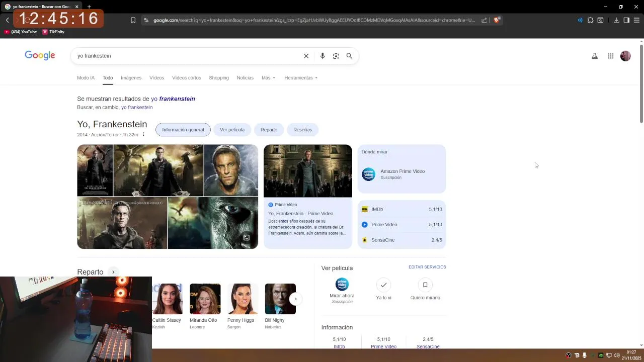Open the TikFinity bookmark
Screen dimensions: 644x362
[53, 32]
